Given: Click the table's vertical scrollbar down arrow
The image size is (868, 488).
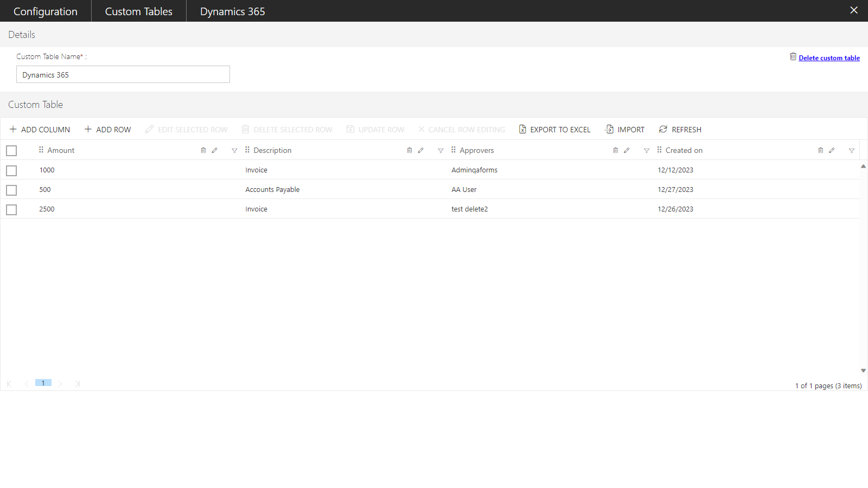Looking at the screenshot, I should (863, 371).
